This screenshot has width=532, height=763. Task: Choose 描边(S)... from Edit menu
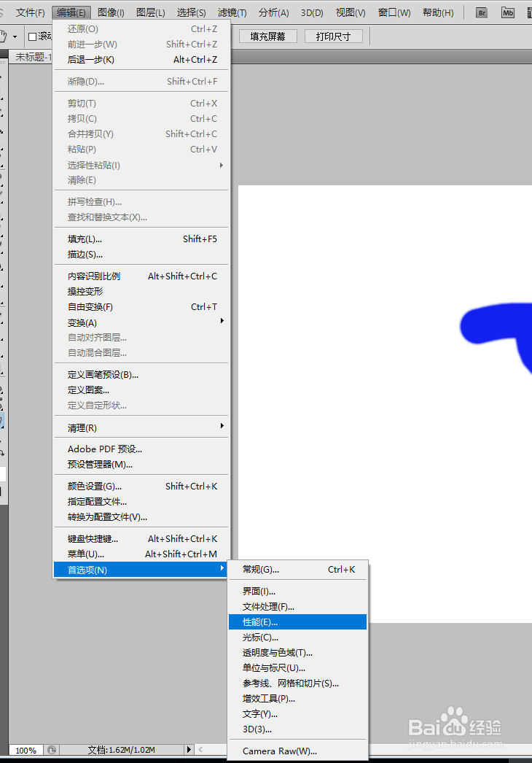tap(141, 254)
